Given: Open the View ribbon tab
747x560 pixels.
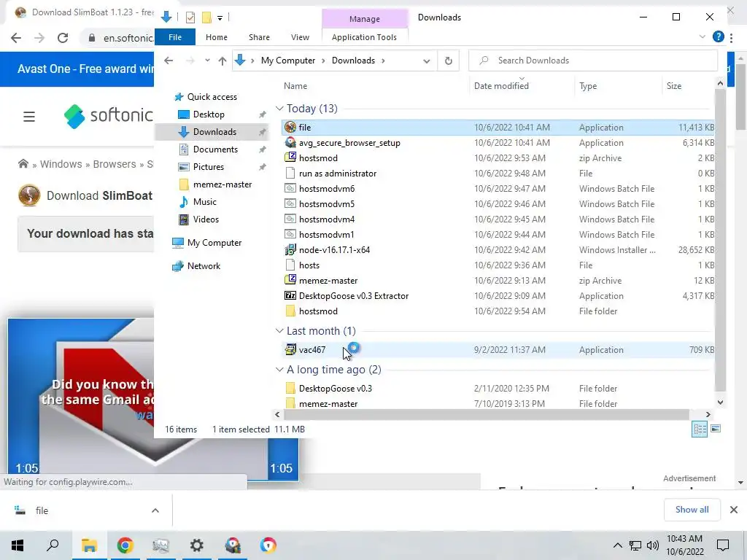Looking at the screenshot, I should (x=300, y=37).
